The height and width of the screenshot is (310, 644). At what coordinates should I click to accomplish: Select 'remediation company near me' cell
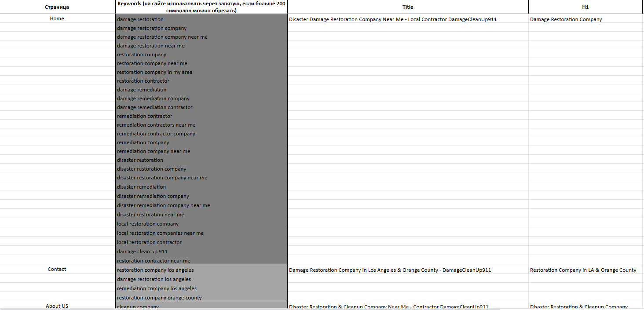(201, 151)
